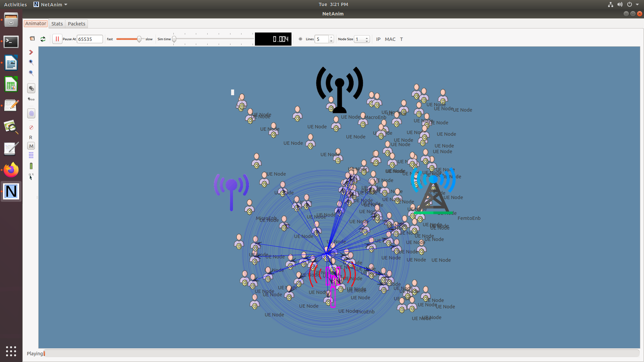
Task: Click the zoom out magnifier icon
Action: point(31,73)
